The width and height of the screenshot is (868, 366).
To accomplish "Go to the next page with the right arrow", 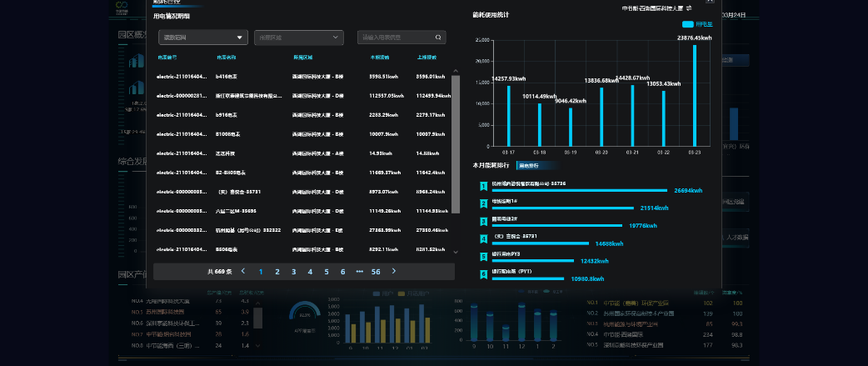I will click(393, 271).
